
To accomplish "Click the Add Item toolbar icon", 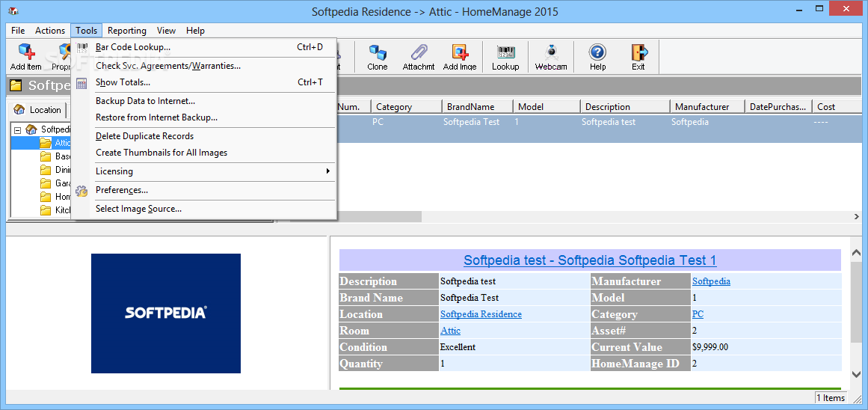I will tap(26, 52).
